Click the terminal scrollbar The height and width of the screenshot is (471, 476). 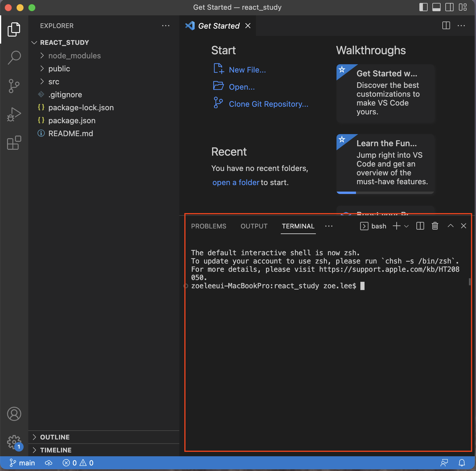(470, 282)
